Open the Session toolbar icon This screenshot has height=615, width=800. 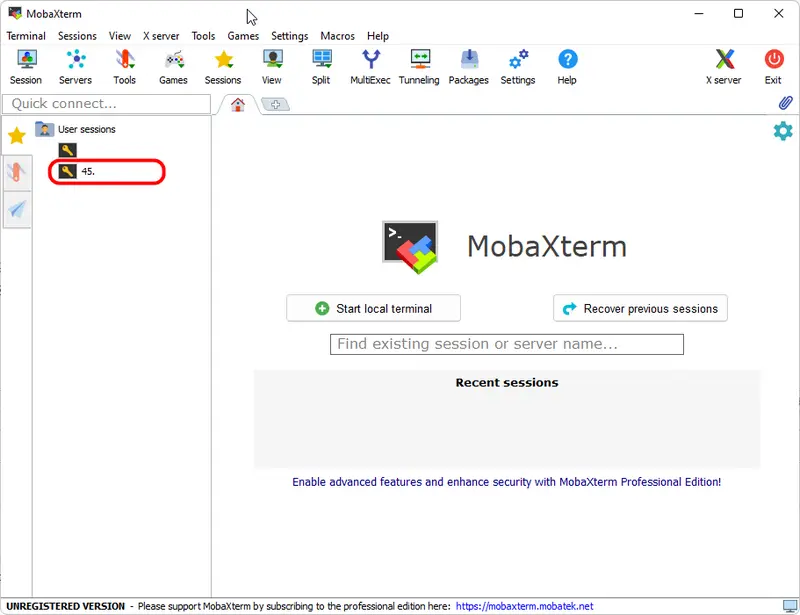click(26, 67)
